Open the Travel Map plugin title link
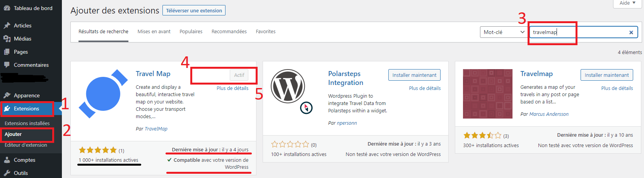The image size is (644, 178). (153, 74)
